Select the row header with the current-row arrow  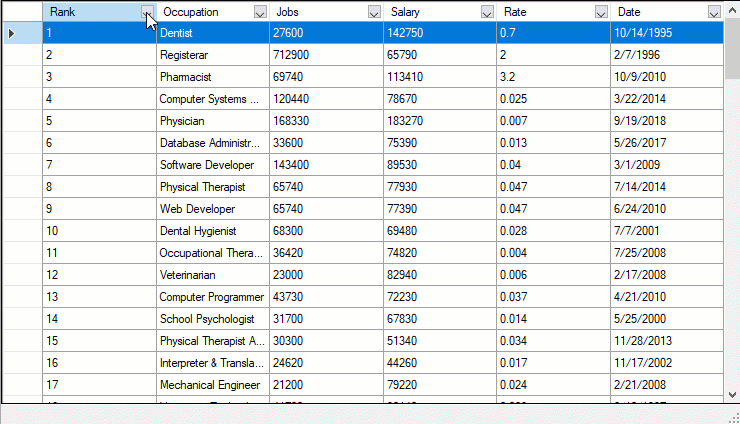point(23,33)
